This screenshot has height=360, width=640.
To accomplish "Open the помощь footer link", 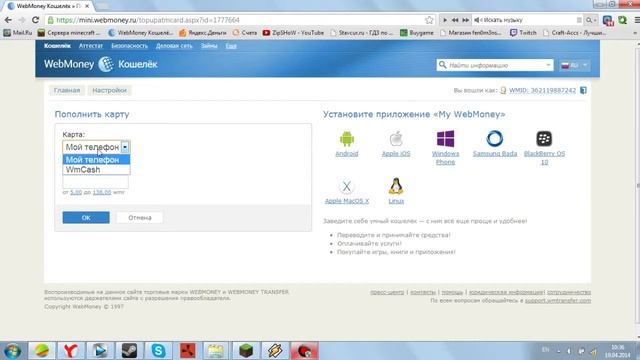I will click(x=452, y=292).
